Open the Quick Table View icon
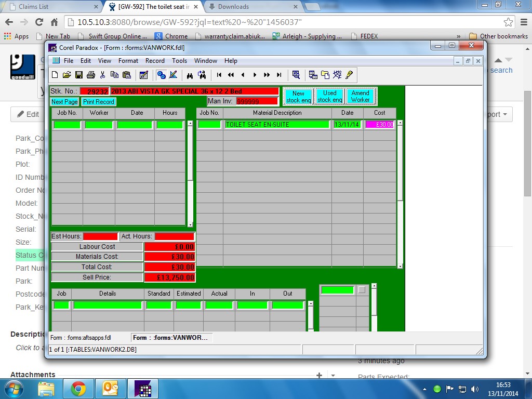The width and height of the screenshot is (532, 399). pyautogui.click(x=313, y=75)
